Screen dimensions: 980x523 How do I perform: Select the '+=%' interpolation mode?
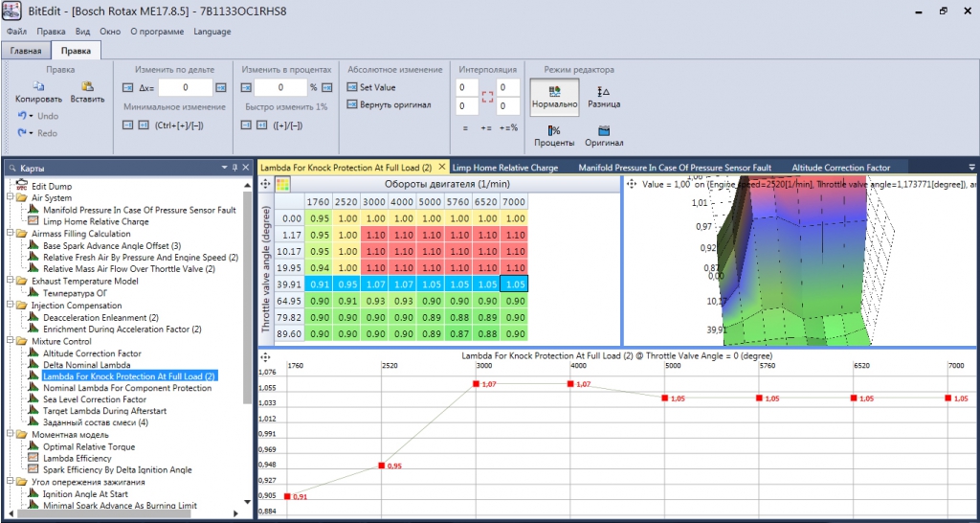coord(508,127)
